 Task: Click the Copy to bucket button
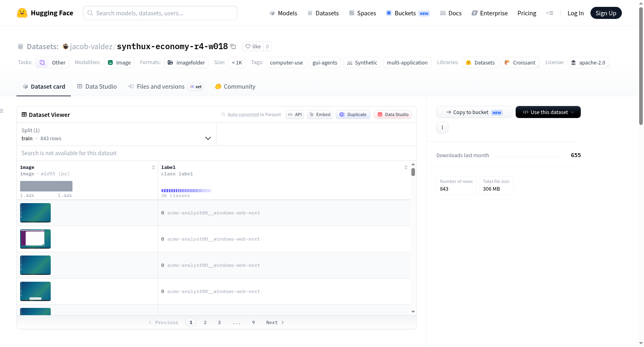(x=474, y=112)
